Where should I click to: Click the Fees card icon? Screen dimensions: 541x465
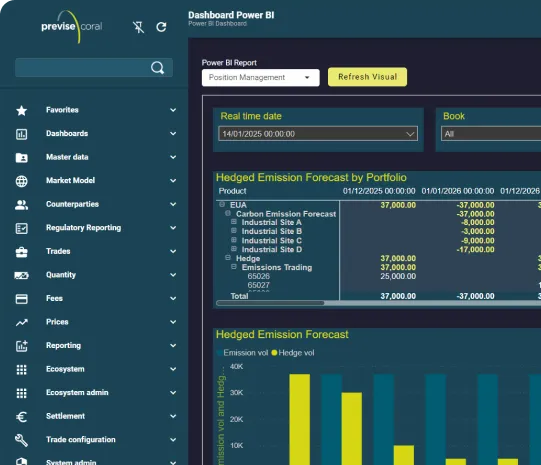point(21,299)
